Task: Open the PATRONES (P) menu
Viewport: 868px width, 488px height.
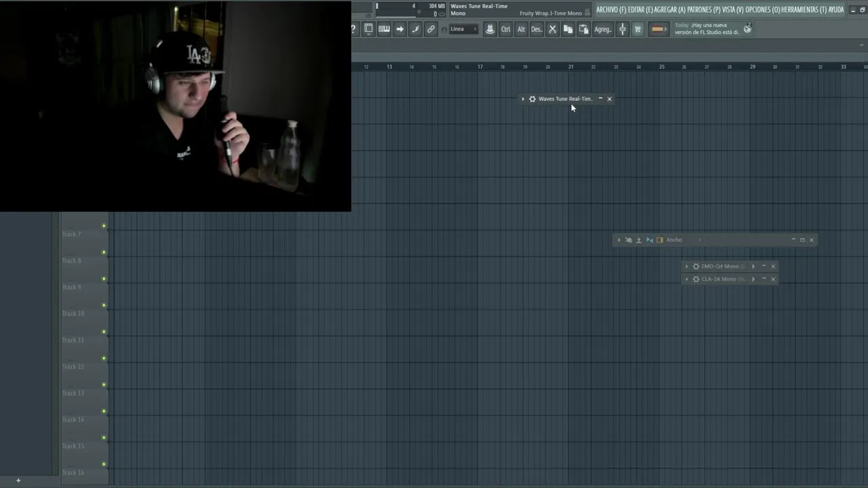Action: coord(703,9)
